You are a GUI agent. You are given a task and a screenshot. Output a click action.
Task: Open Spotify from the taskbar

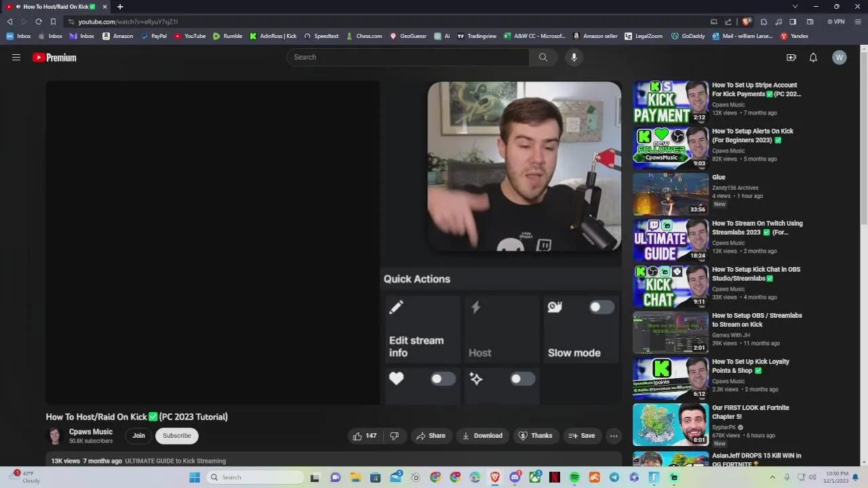(x=574, y=477)
